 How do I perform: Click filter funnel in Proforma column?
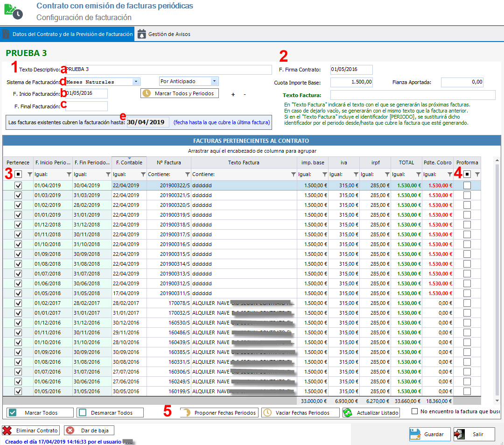pos(477,174)
